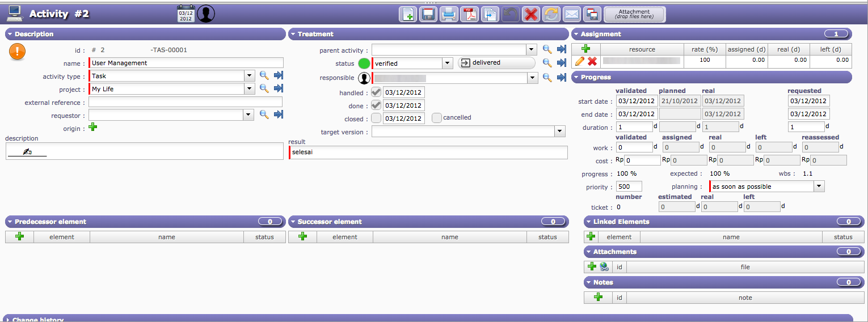This screenshot has height=322, width=868.
Task: Toggle the handled checkbox
Action: coord(376,92)
